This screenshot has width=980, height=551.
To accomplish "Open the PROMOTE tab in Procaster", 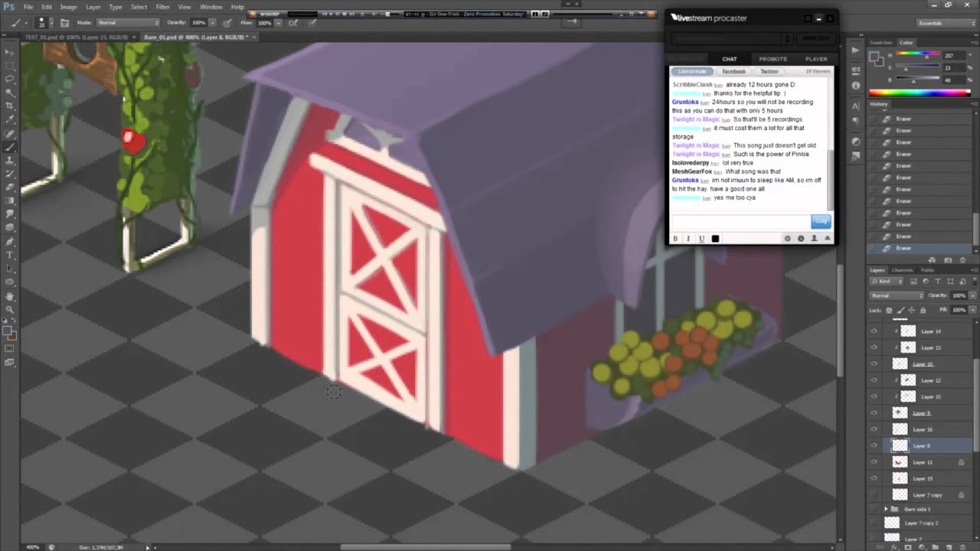I will pyautogui.click(x=773, y=59).
